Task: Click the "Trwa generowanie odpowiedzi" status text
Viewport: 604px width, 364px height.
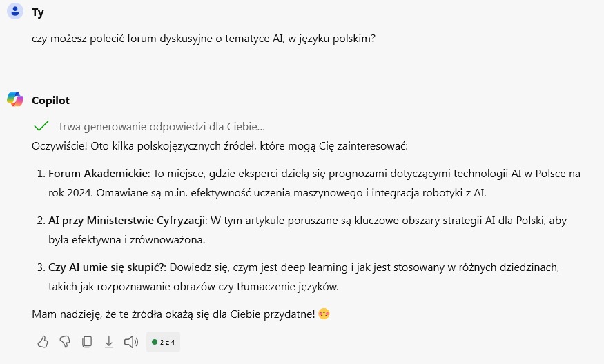Action: 162,127
